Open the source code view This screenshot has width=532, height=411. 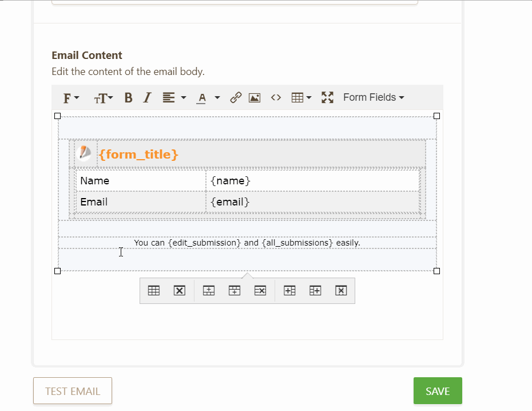pyautogui.click(x=276, y=98)
